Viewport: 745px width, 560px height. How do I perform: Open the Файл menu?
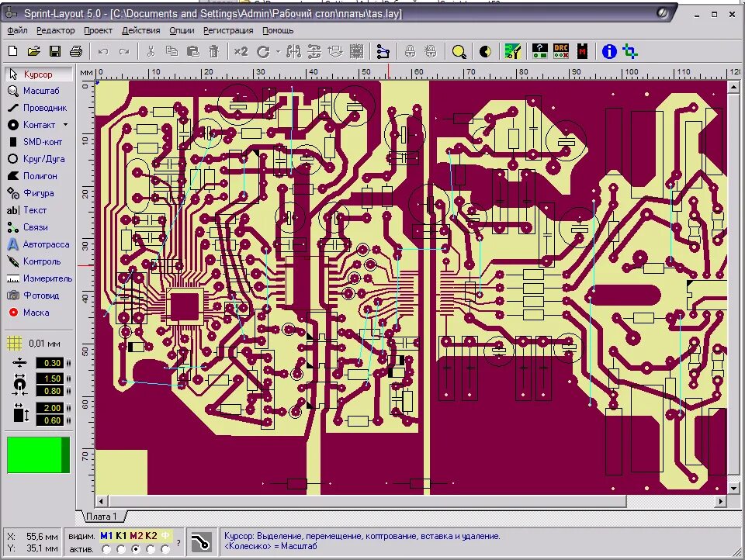pos(17,30)
